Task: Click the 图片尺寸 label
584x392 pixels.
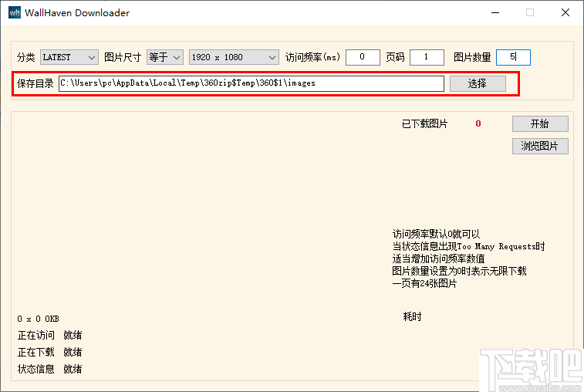Action: pyautogui.click(x=123, y=57)
